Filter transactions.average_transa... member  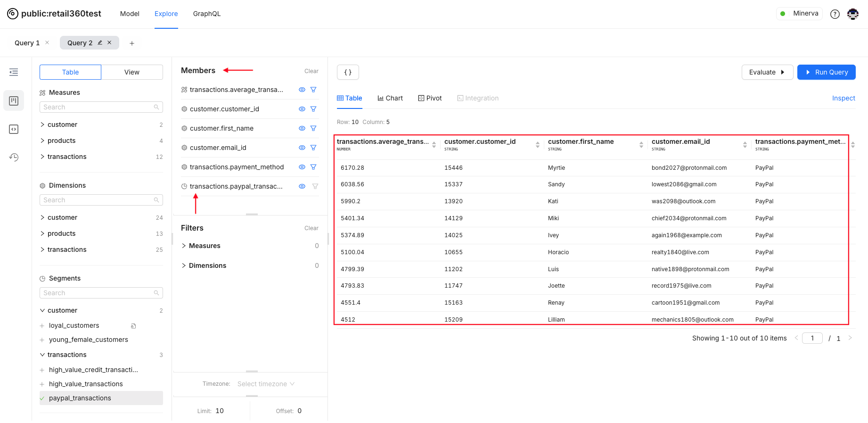pos(313,90)
